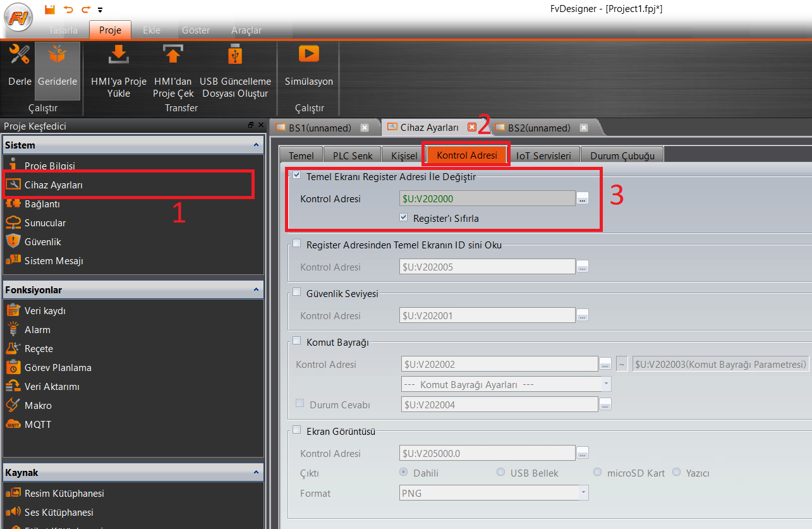812x529 pixels.
Task: Toggle Register'ı Sıfırla checkbox
Action: tap(404, 217)
